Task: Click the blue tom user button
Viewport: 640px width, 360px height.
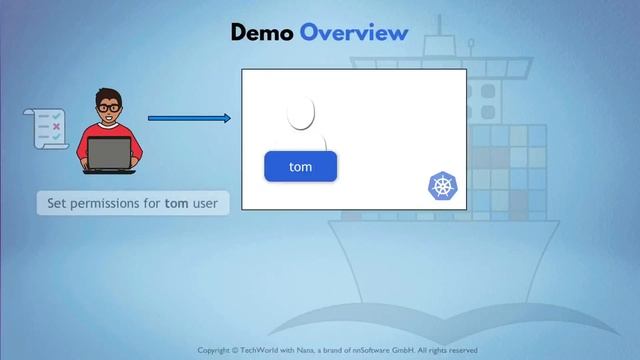Action: tap(301, 167)
